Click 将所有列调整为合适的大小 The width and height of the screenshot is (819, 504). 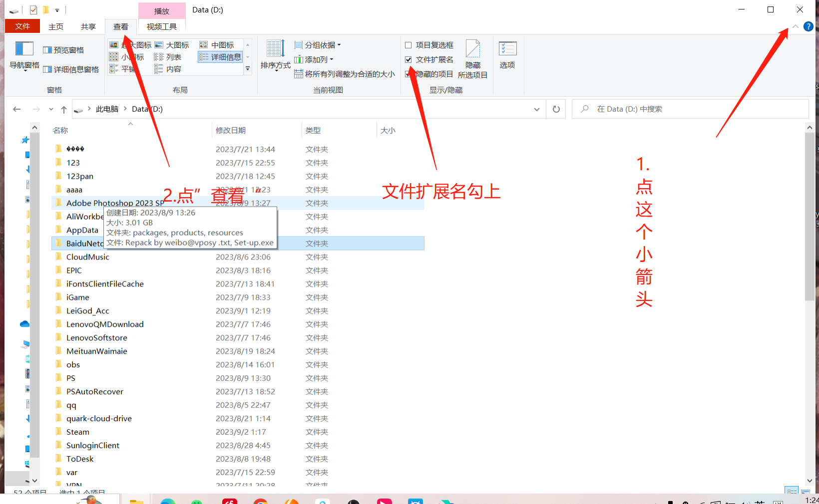pos(345,74)
